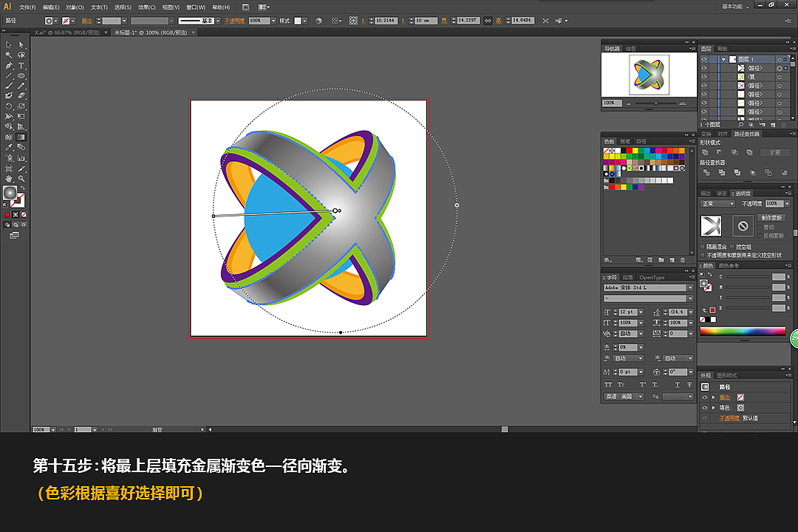This screenshot has height=532, width=798.
Task: Select the Magic Wand tool
Action: tap(9, 54)
